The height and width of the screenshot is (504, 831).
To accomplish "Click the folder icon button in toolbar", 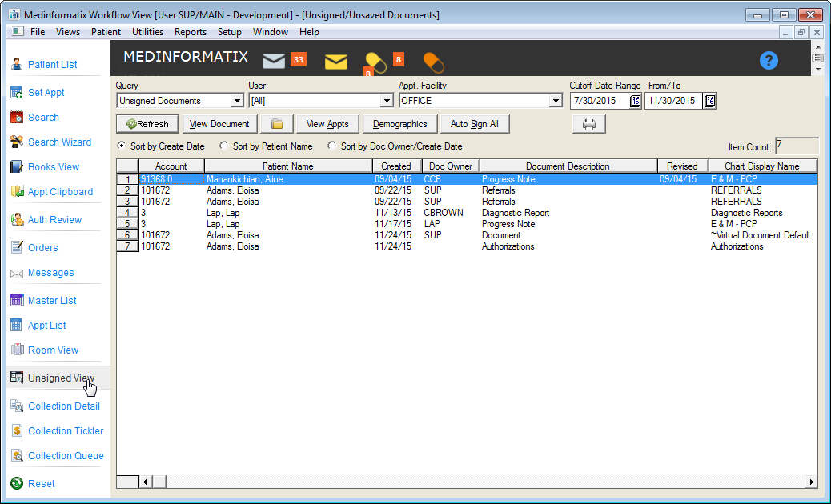I will point(277,124).
